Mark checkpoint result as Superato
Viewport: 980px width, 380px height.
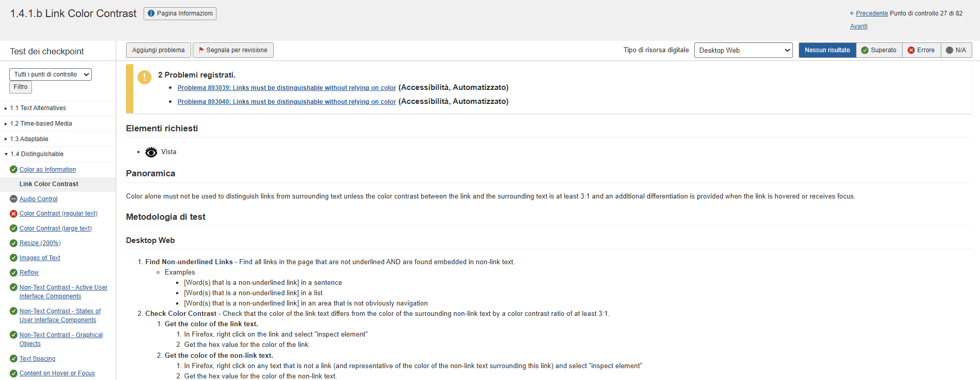[879, 50]
